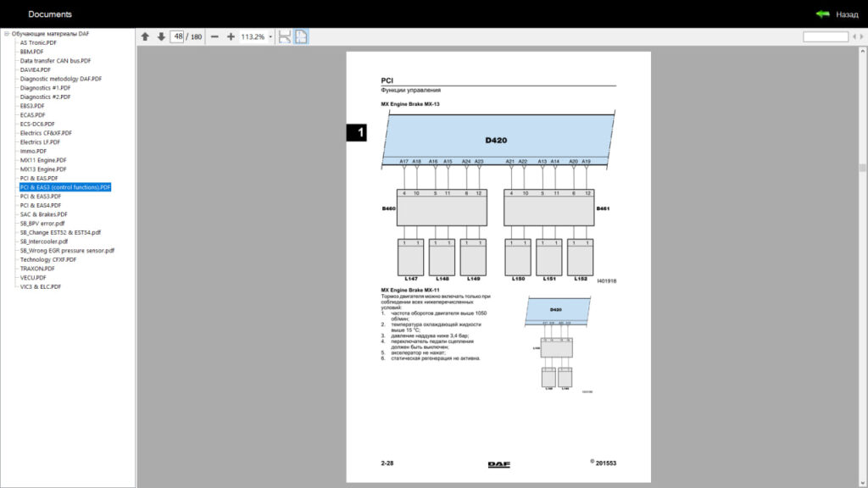Open PCI & EAS.PDF
The width and height of the screenshot is (868, 488).
(x=39, y=178)
